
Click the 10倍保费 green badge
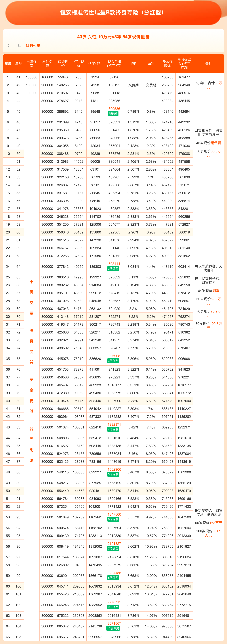pos(113,629)
